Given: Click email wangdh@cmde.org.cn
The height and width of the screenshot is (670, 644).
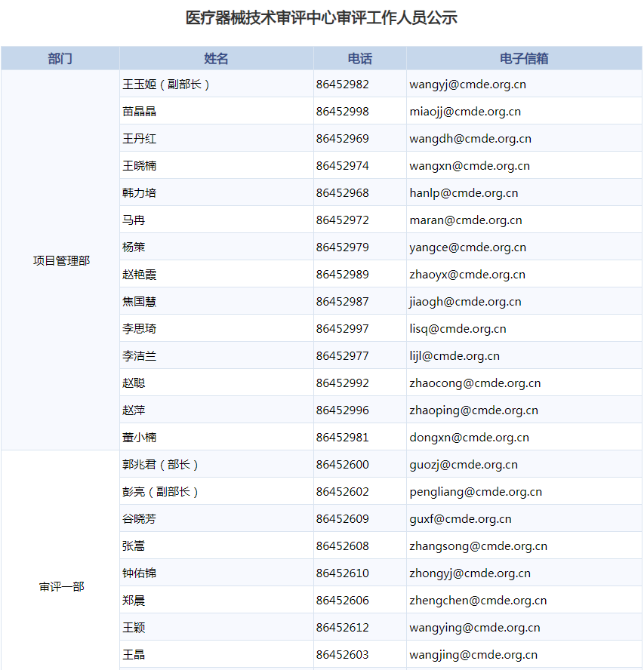Looking at the screenshot, I should point(470,140).
